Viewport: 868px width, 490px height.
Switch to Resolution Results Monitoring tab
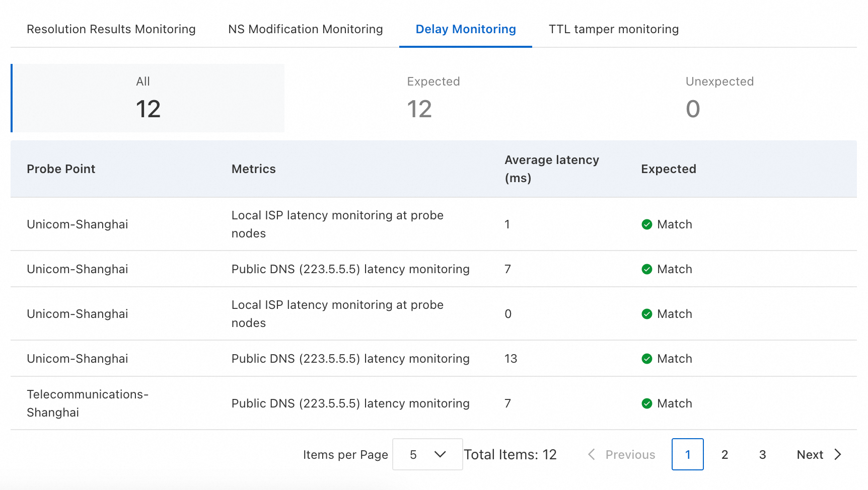click(111, 29)
